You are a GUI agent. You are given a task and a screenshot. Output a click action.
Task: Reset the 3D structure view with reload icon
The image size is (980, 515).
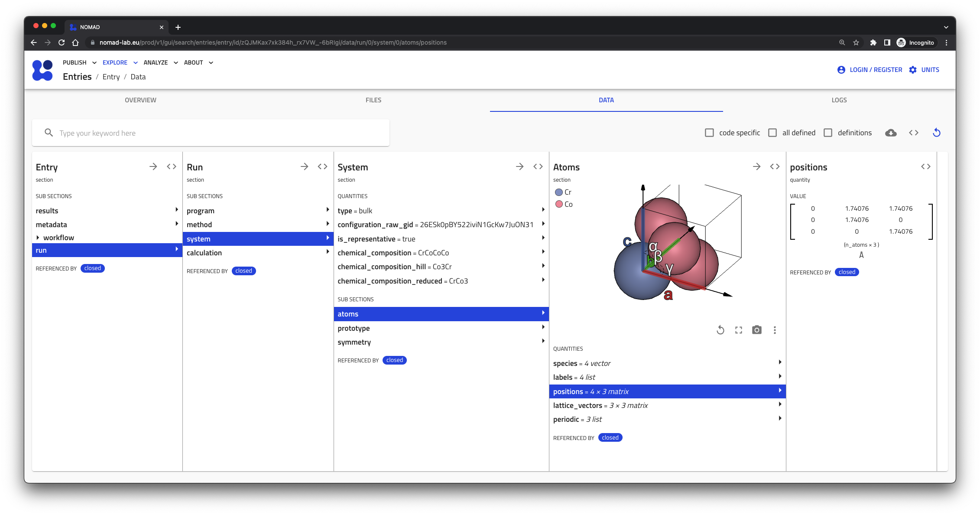pos(720,330)
